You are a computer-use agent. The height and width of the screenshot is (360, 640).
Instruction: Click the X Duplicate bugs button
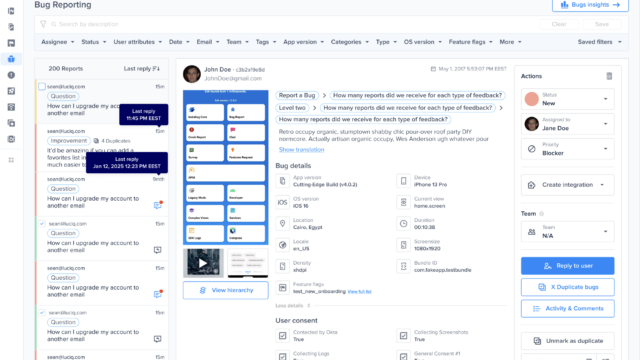point(567,287)
